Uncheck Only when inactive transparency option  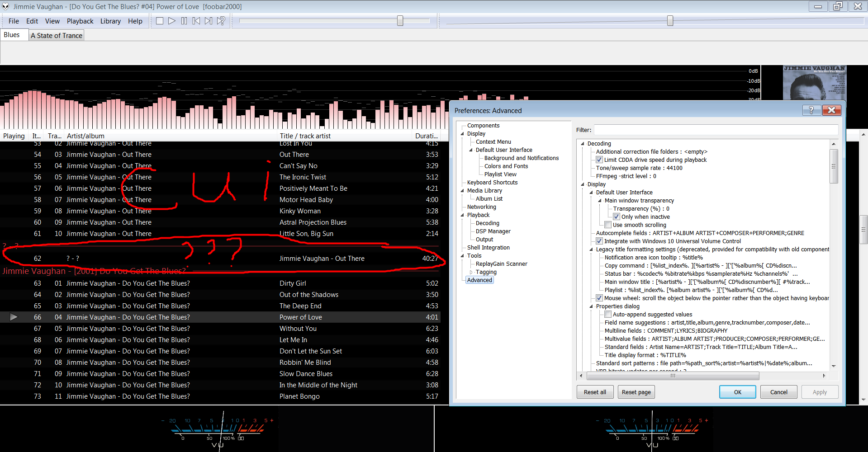pos(617,217)
